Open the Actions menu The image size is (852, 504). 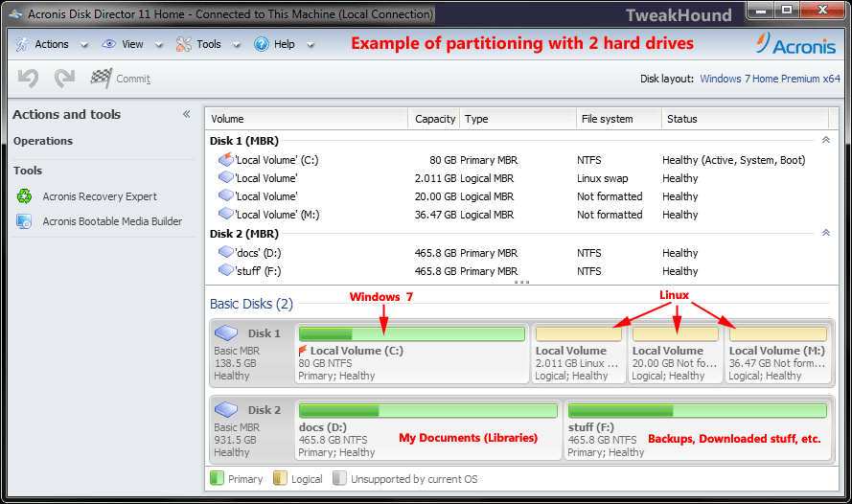[52, 44]
